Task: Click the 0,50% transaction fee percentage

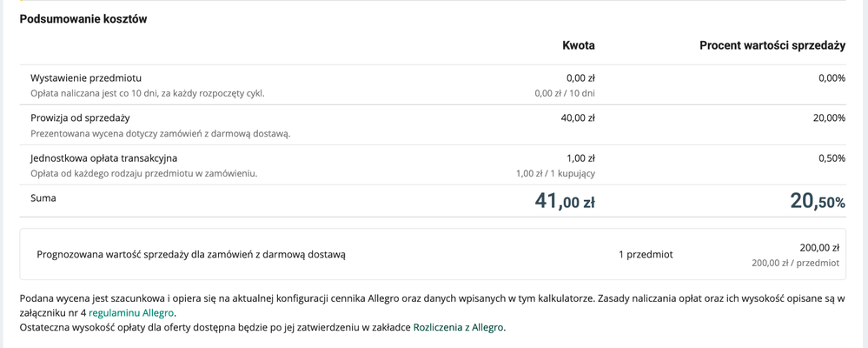Action: [x=832, y=158]
